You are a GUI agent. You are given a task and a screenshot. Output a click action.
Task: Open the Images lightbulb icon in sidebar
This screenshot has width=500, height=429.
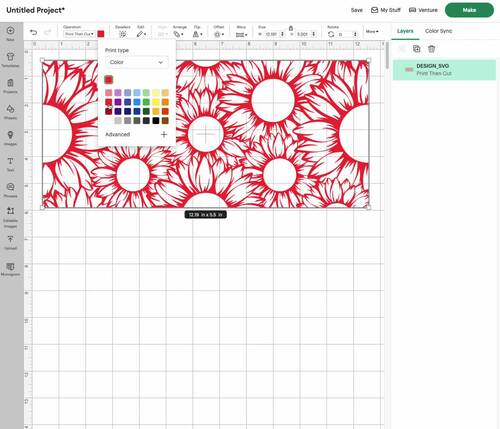10,138
